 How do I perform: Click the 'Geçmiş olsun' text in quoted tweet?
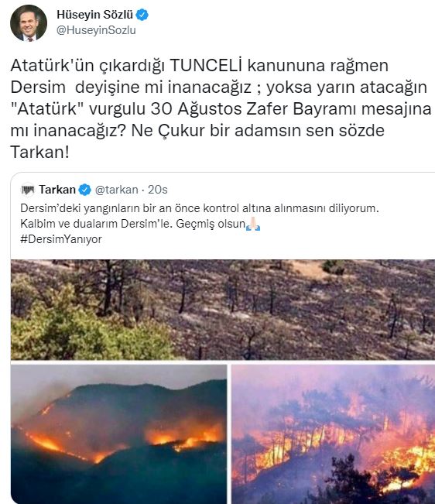[211, 224]
